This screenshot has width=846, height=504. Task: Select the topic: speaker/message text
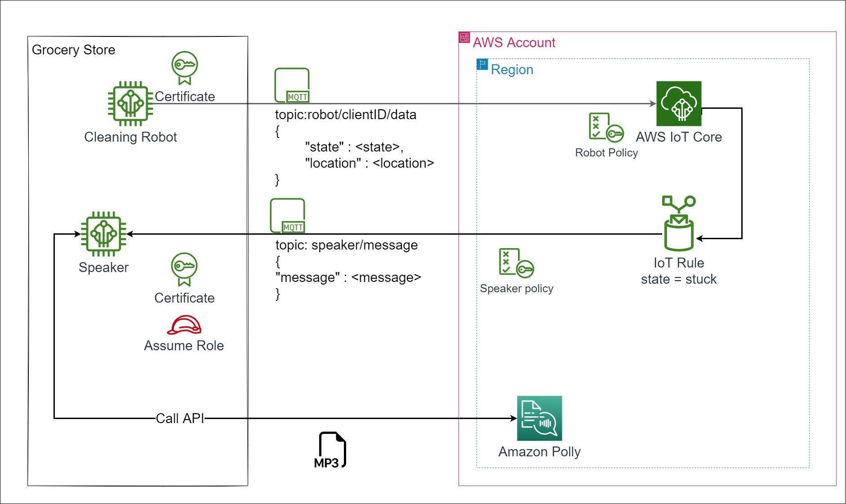click(347, 245)
